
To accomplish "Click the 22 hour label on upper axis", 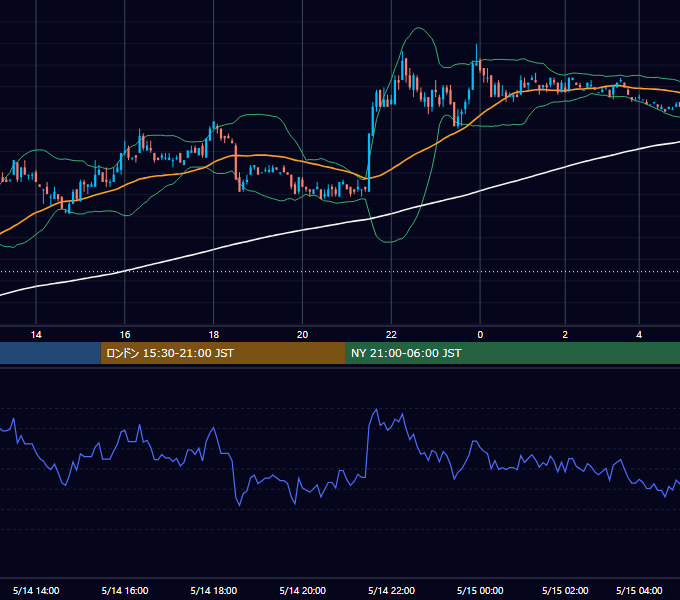I will click(391, 335).
